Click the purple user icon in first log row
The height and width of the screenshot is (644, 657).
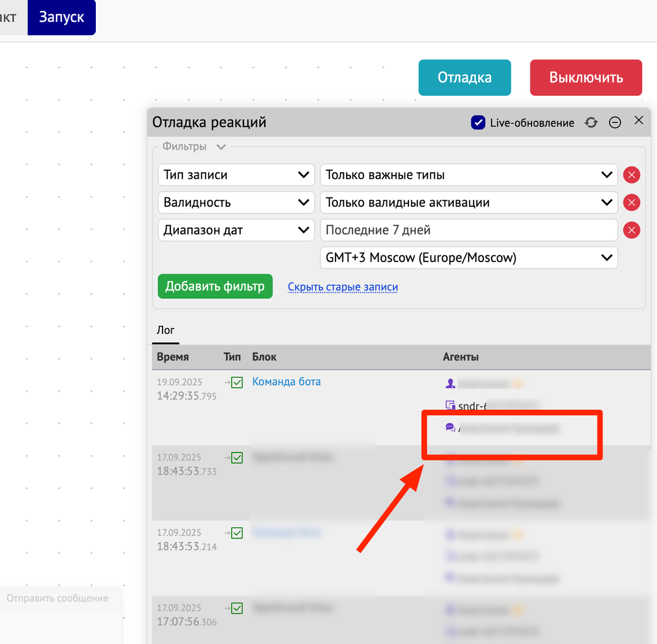(x=450, y=384)
